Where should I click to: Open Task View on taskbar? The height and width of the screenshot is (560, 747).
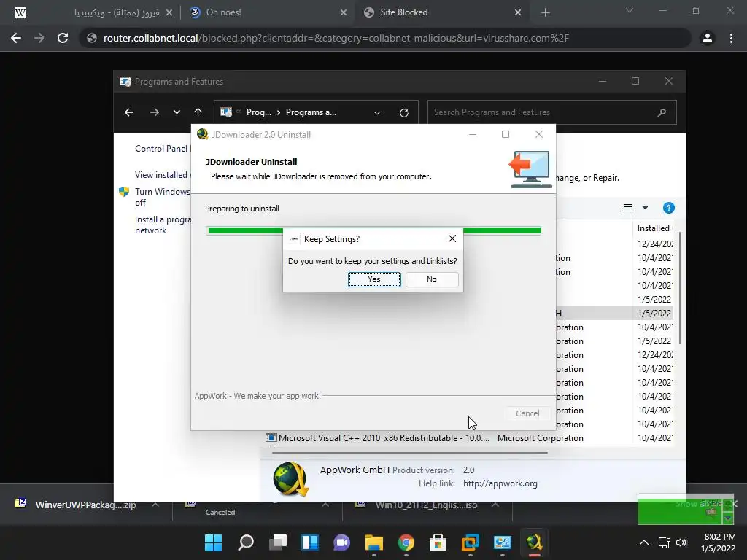[278, 542]
